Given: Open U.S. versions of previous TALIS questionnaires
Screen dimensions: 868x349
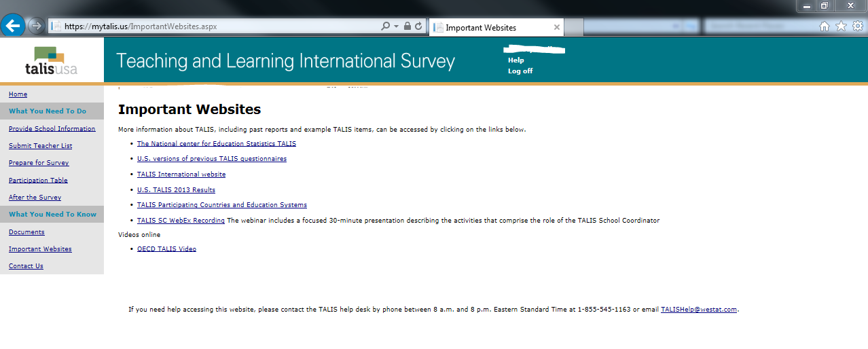Looking at the screenshot, I should (212, 159).
